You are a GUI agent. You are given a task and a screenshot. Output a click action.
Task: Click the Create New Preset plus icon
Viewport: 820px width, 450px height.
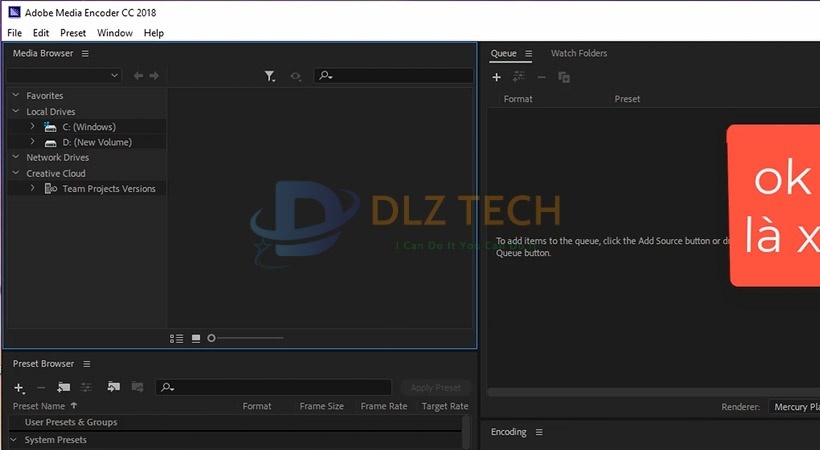click(19, 387)
